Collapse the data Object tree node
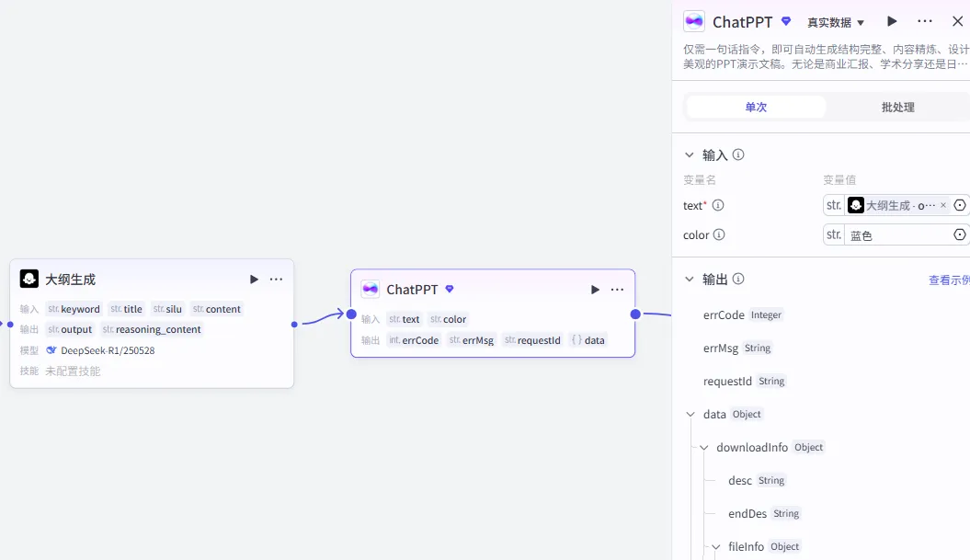This screenshot has width=970, height=560. click(x=690, y=414)
